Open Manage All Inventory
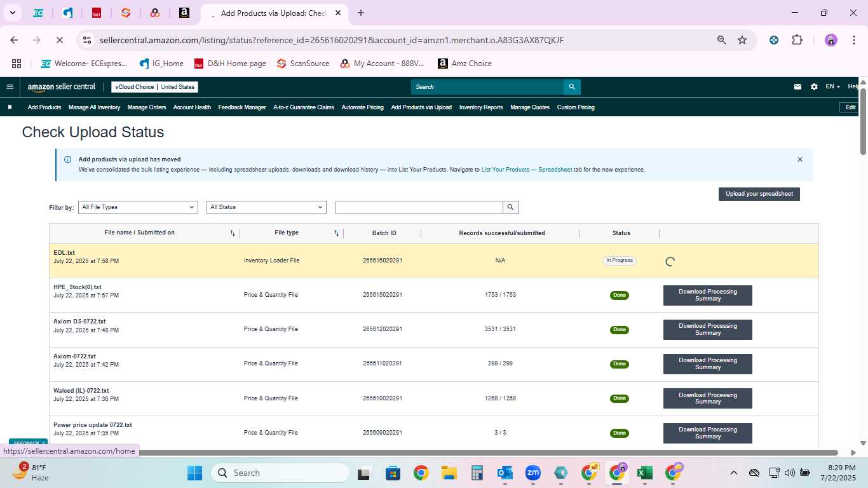 tap(94, 107)
